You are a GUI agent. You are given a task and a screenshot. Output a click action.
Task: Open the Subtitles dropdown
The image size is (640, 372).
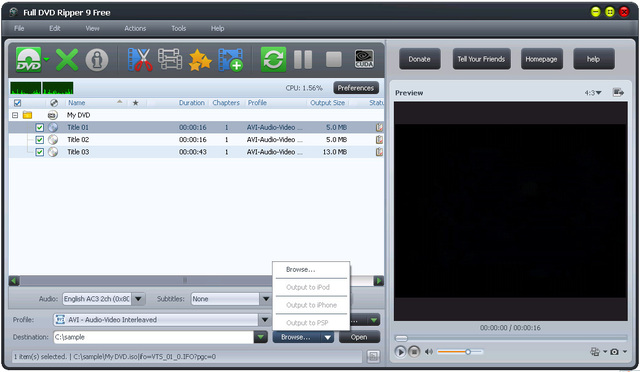[x=266, y=299]
